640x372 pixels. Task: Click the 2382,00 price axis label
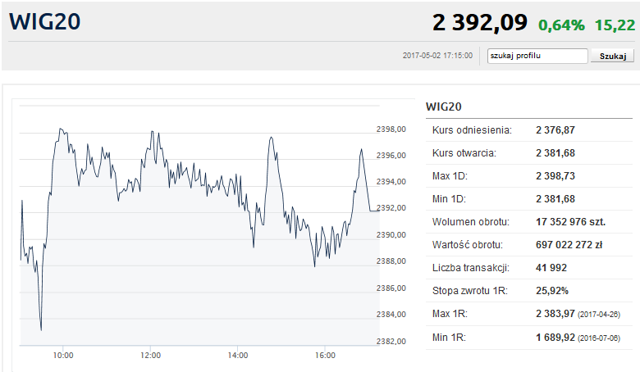point(391,341)
